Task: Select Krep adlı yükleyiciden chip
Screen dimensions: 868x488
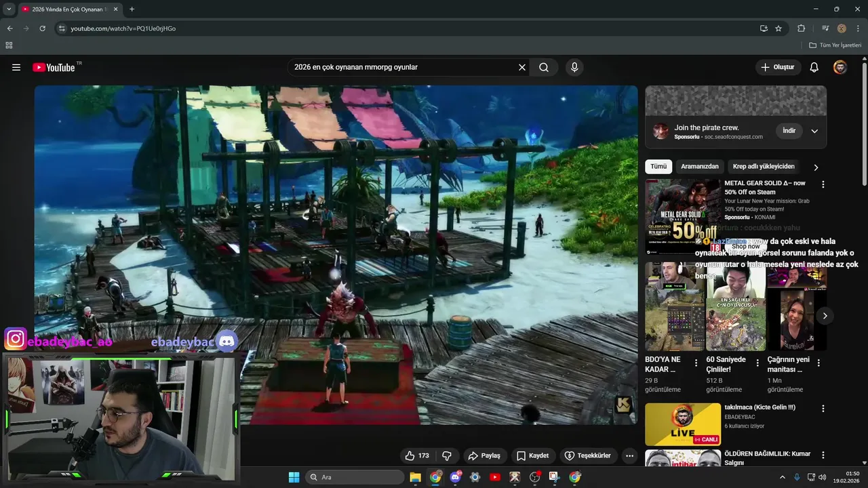Action: point(764,167)
